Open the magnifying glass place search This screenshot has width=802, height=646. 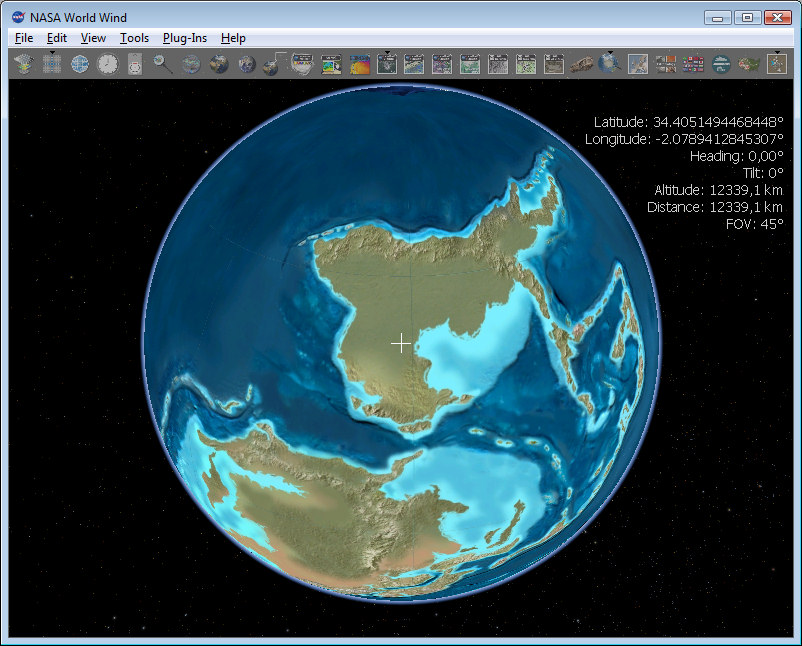click(163, 64)
